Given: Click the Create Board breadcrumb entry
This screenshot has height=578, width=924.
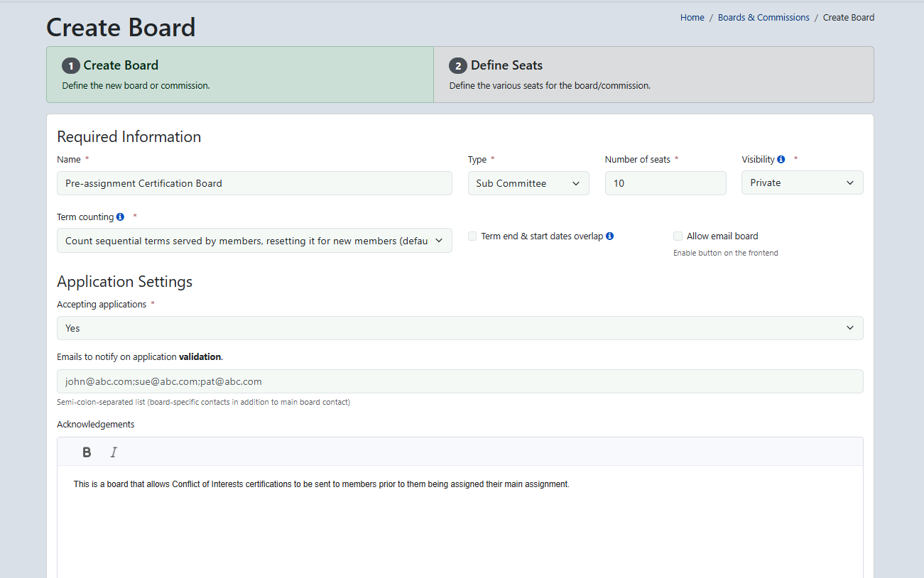Looking at the screenshot, I should pyautogui.click(x=849, y=17).
